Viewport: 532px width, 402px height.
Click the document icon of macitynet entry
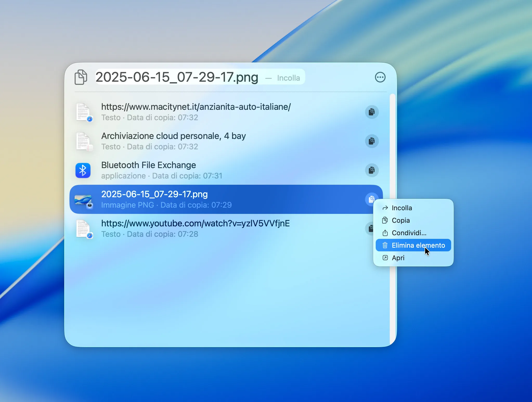(83, 112)
